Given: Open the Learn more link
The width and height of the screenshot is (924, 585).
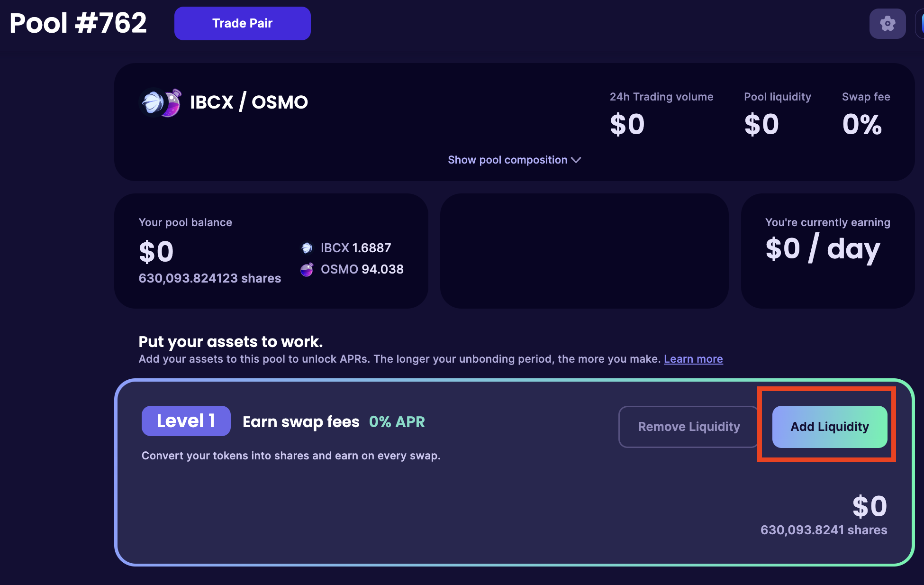Looking at the screenshot, I should coord(693,359).
